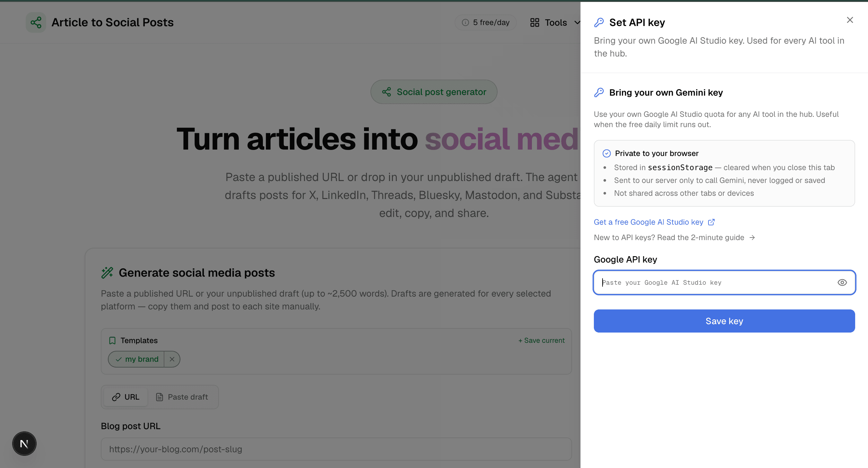Screen dimensions: 868x468
Task: Click the bookmark icon next to Templates
Action: click(112, 341)
